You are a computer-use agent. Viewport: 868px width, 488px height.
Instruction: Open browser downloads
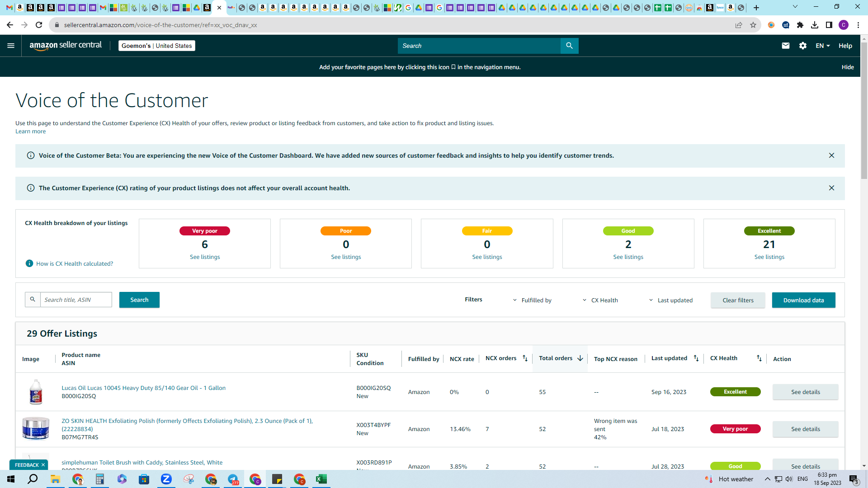[815, 25]
